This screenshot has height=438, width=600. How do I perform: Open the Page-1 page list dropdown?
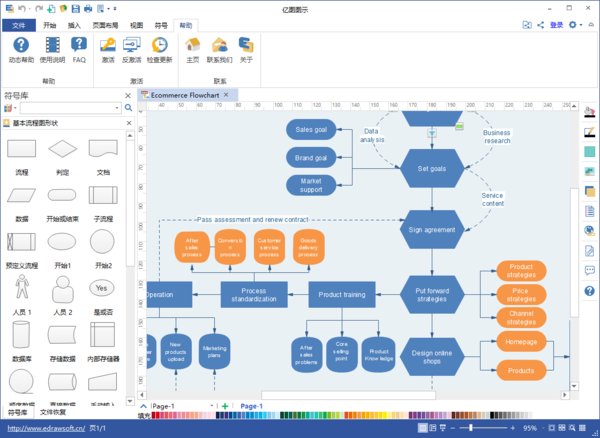click(212, 406)
